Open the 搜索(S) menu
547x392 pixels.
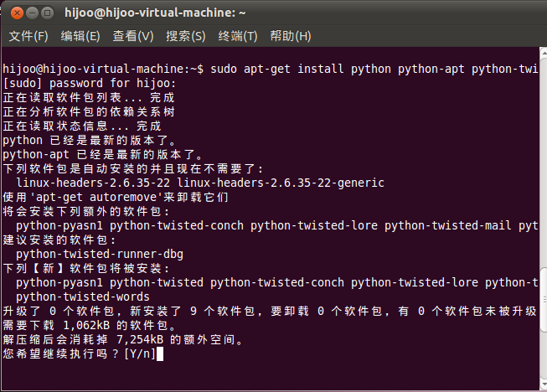186,36
